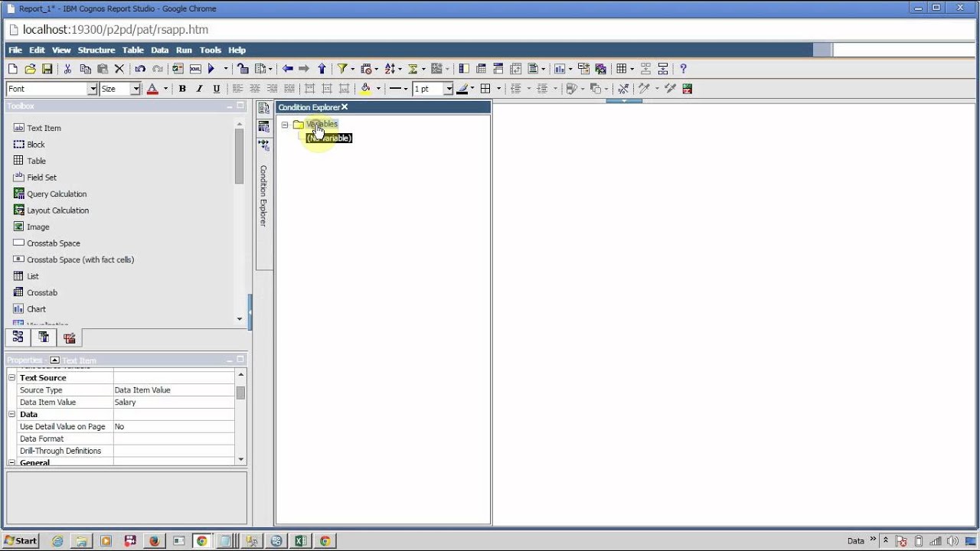Click the border color pen swatch
This screenshot has width=980, height=551.
tap(462, 89)
